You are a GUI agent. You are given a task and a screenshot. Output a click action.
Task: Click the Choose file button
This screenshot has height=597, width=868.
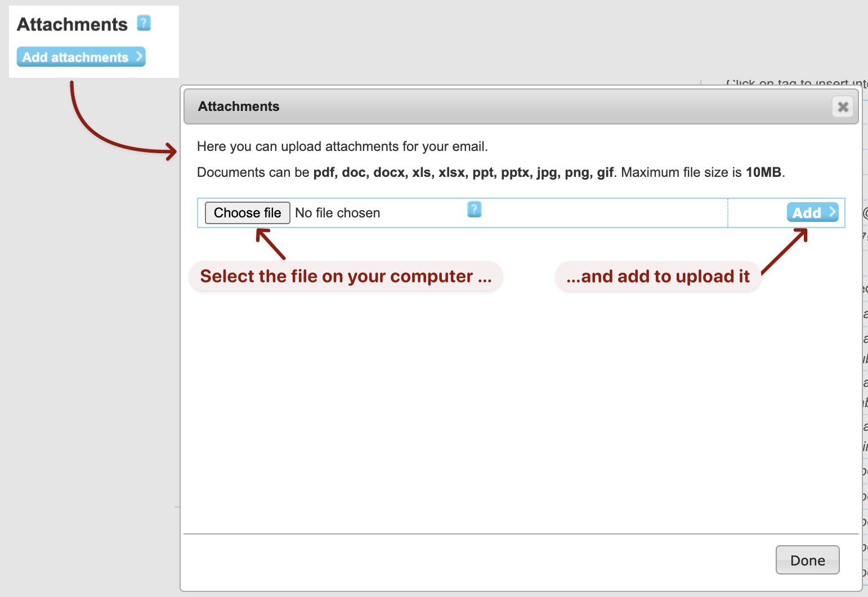247,213
